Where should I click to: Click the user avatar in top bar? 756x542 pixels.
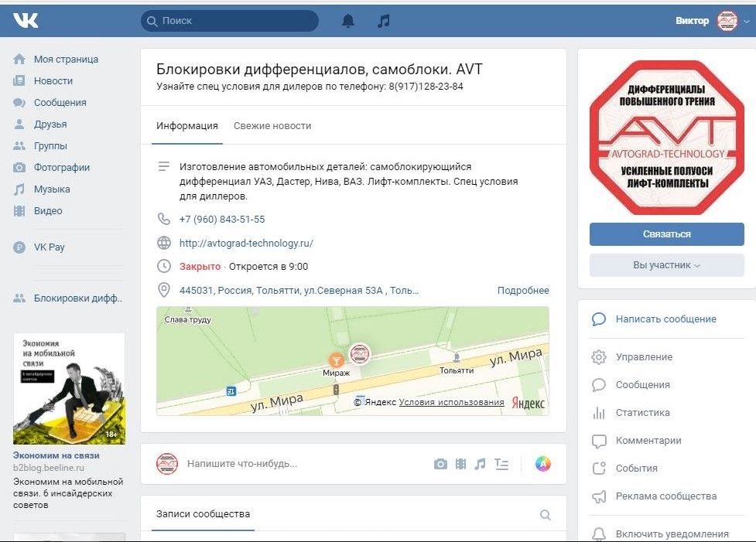[x=727, y=21]
